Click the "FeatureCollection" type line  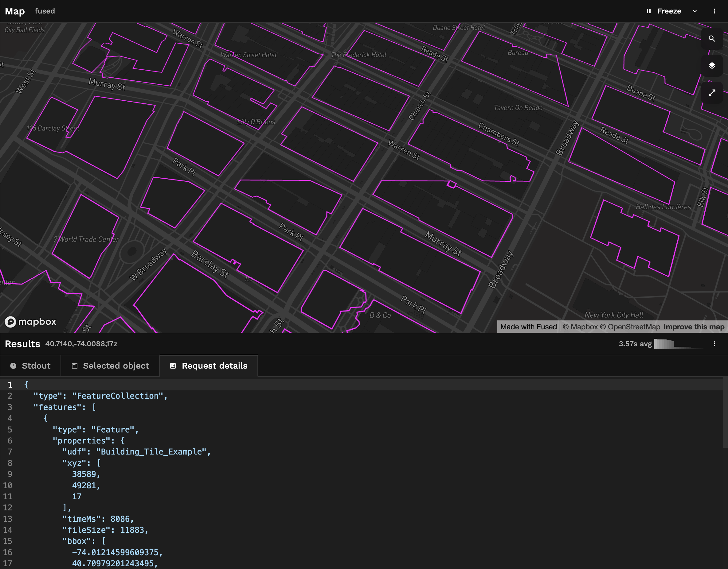click(x=100, y=396)
